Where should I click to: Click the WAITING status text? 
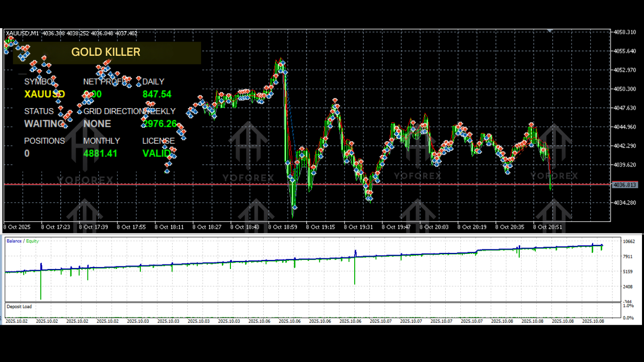pos(44,124)
